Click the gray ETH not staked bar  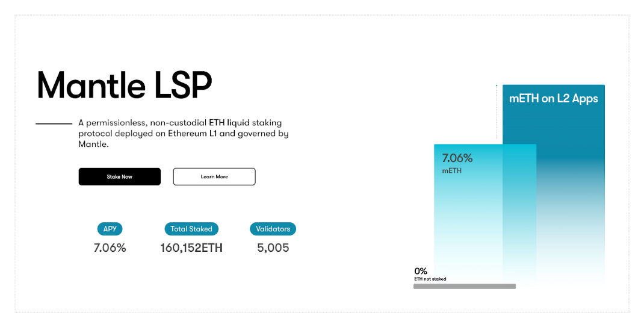point(465,286)
